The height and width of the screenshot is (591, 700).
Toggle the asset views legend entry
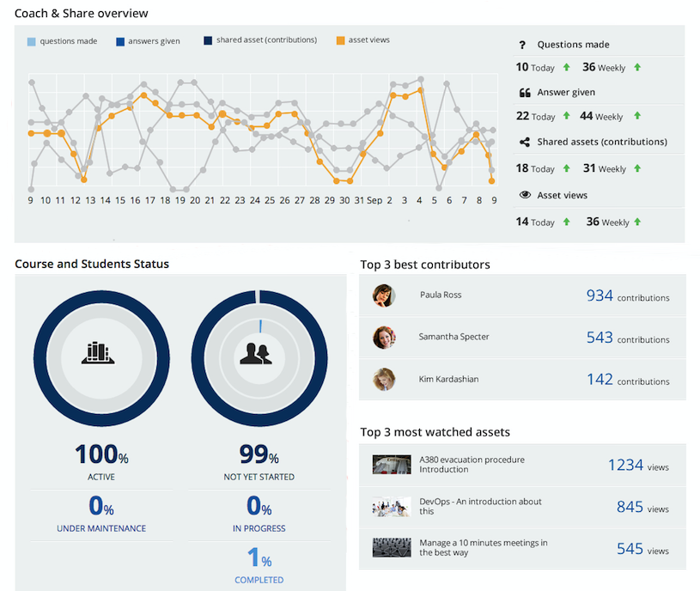tap(366, 40)
